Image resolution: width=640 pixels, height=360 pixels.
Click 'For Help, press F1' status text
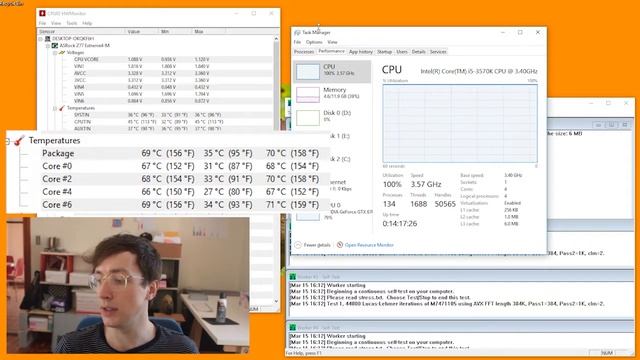point(304,353)
